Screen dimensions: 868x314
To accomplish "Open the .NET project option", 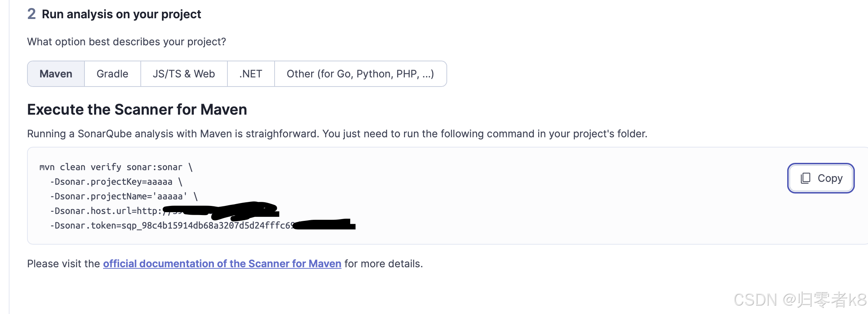I will click(x=250, y=74).
